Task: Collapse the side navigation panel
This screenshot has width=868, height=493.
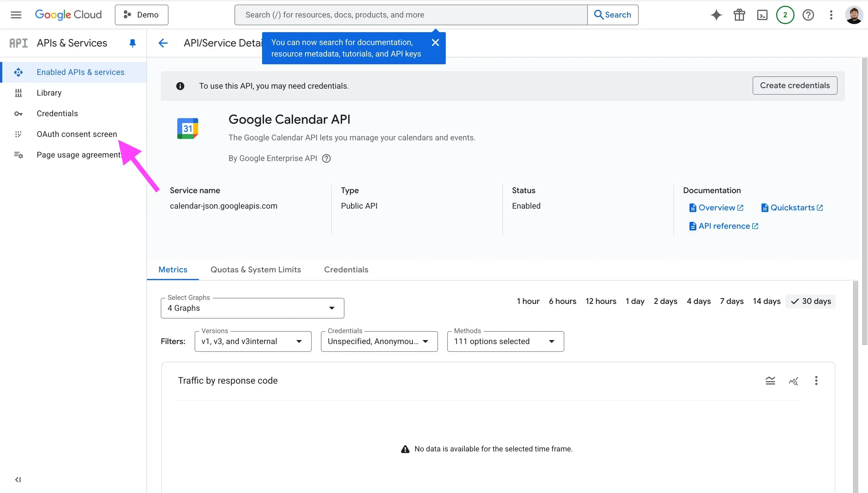Action: pyautogui.click(x=18, y=480)
